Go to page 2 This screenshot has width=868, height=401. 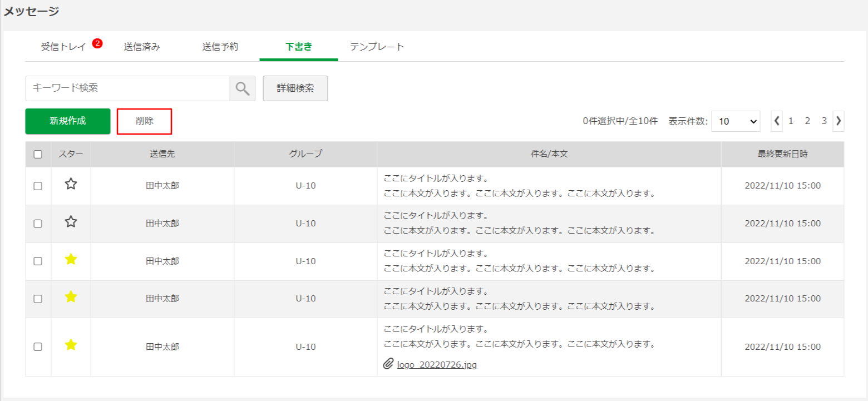[807, 121]
